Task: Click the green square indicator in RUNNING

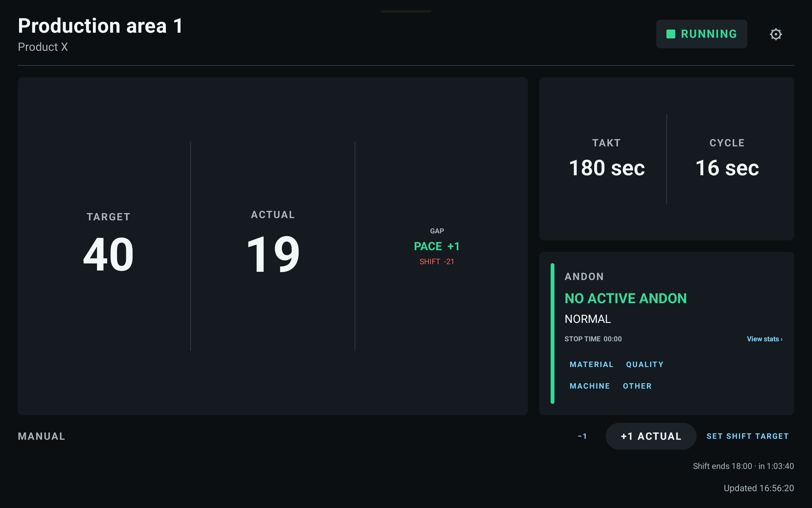Action: [x=671, y=34]
